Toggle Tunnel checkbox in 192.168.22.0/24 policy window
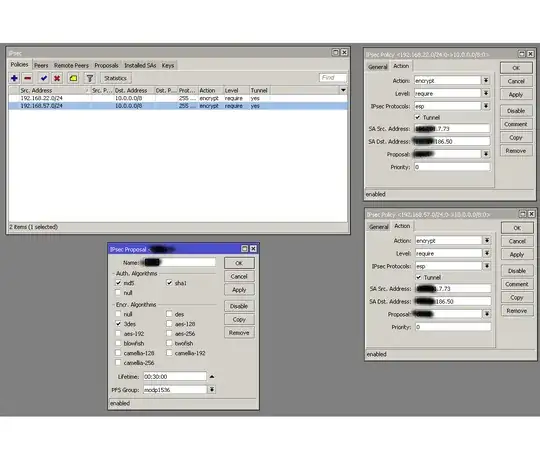 click(x=417, y=117)
